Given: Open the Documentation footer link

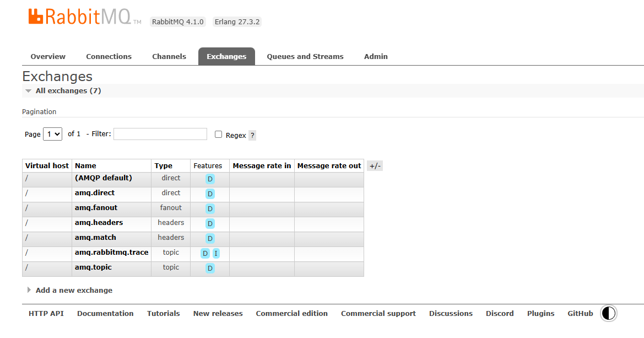Looking at the screenshot, I should 105,313.
